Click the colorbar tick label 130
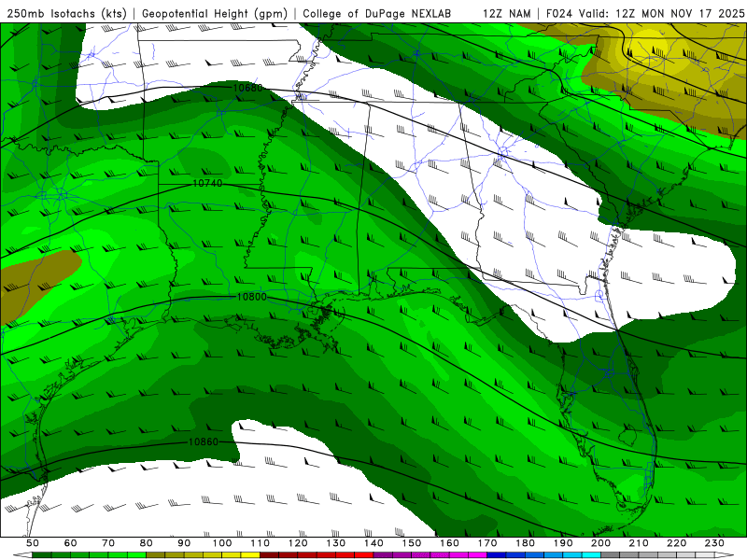747x560 pixels. coord(335,543)
